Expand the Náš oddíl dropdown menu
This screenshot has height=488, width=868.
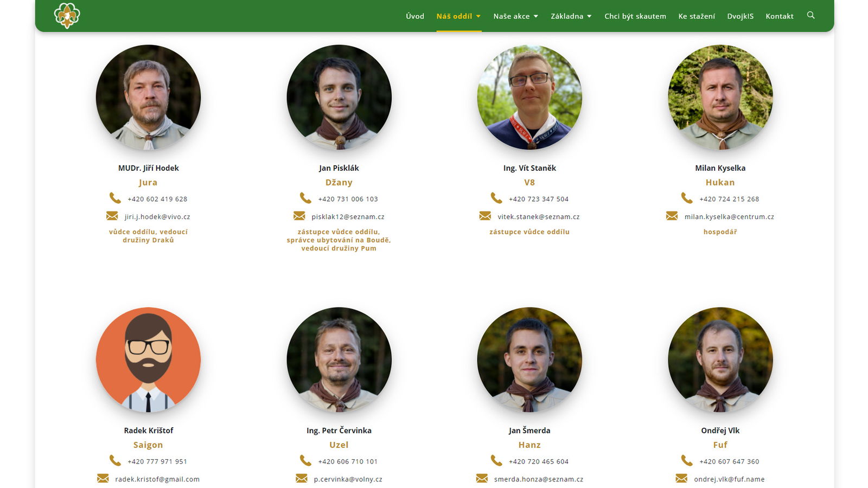(x=458, y=16)
